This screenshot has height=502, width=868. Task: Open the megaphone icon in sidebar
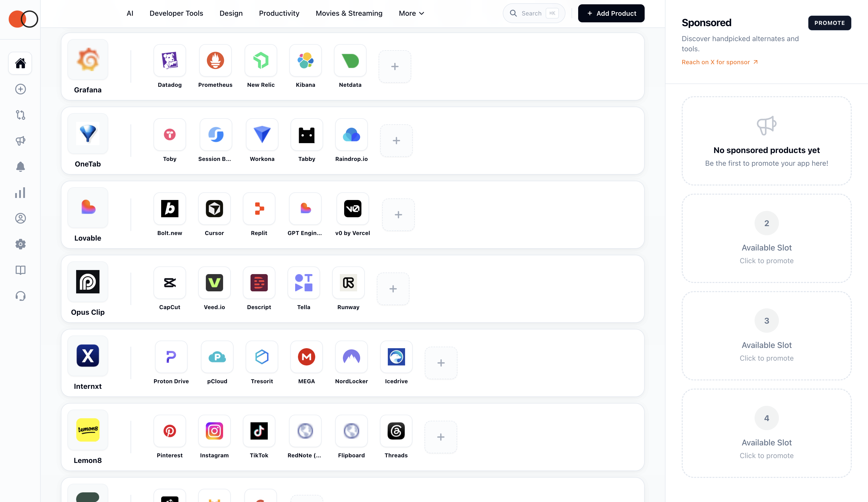click(20, 141)
